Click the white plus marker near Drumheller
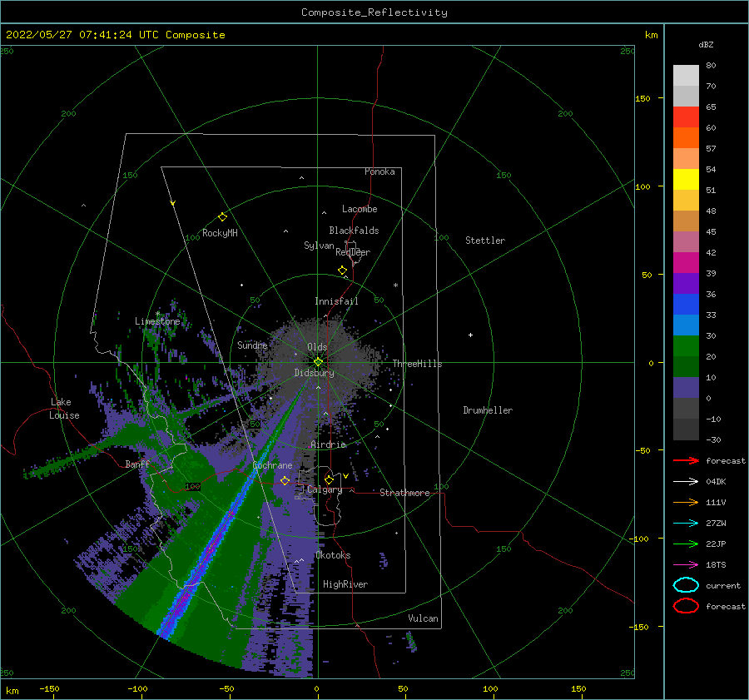Viewport: 749px width, 700px height. tap(470, 335)
